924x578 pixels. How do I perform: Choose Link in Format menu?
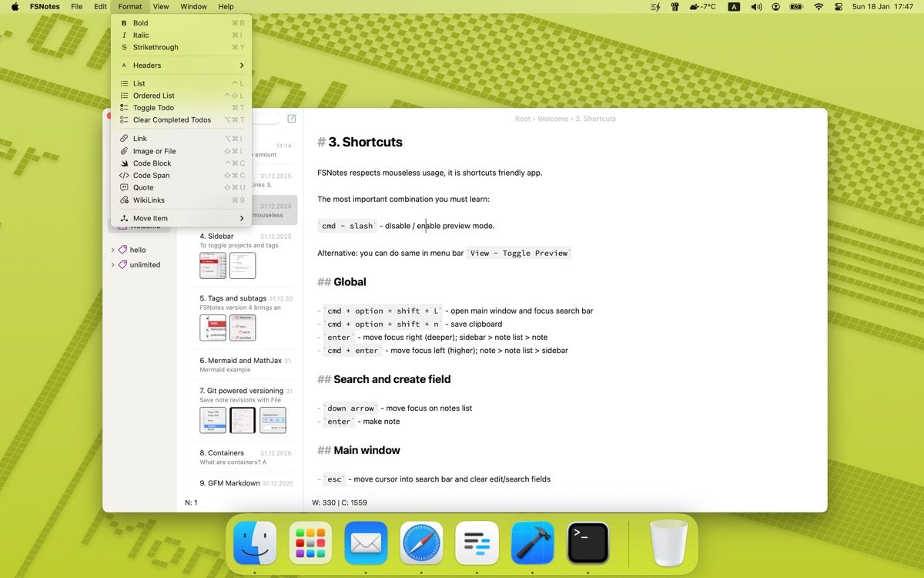tap(181, 139)
